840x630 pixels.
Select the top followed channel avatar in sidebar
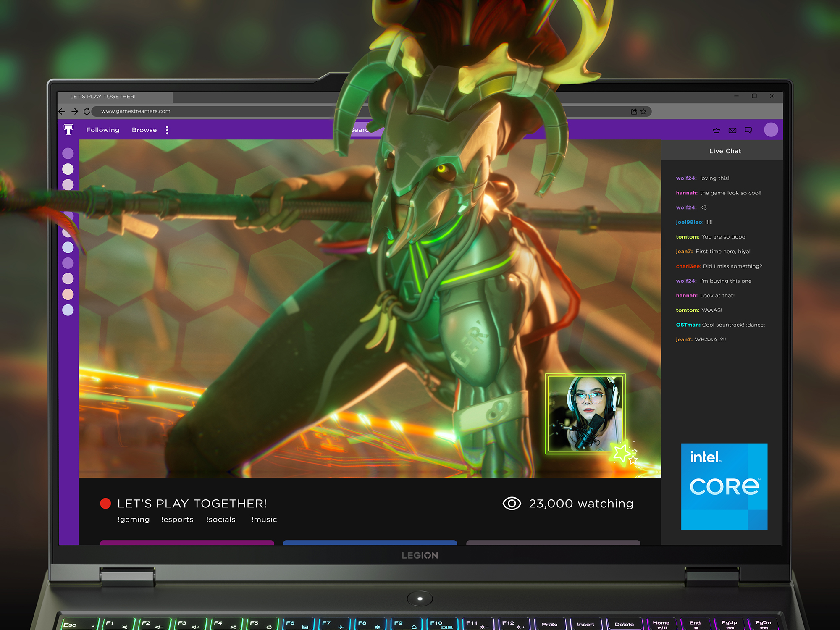click(68, 153)
